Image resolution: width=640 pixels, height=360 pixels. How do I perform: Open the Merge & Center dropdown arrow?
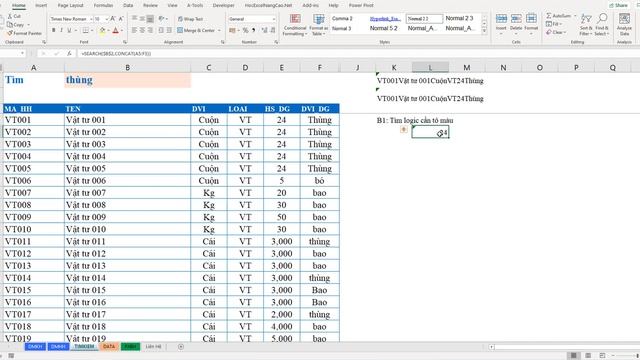pos(219,31)
